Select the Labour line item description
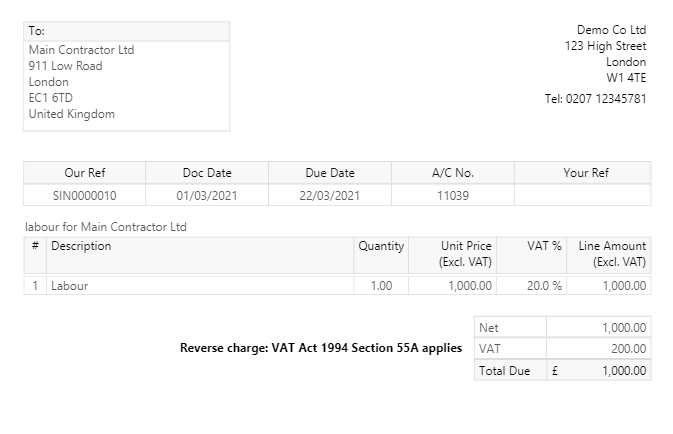Screen dimensions: 673x434 click(70, 286)
